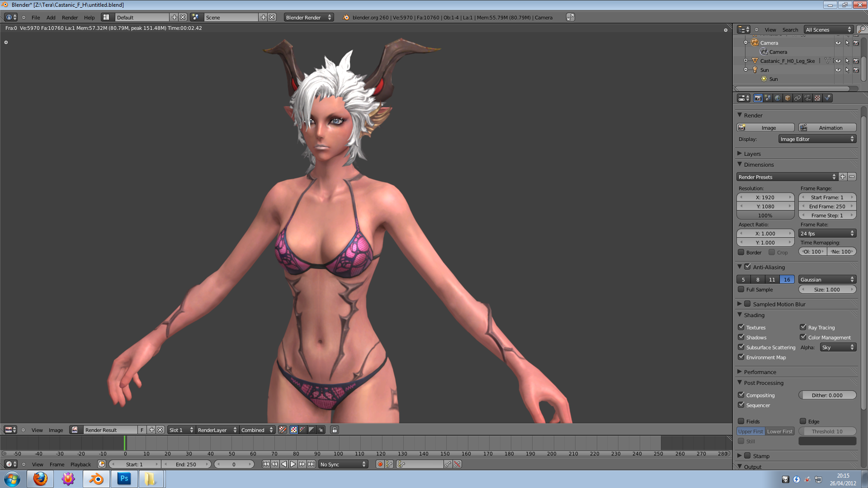The image size is (868, 488).
Task: Toggle renderability of Sun object in outliner
Action: click(x=856, y=70)
